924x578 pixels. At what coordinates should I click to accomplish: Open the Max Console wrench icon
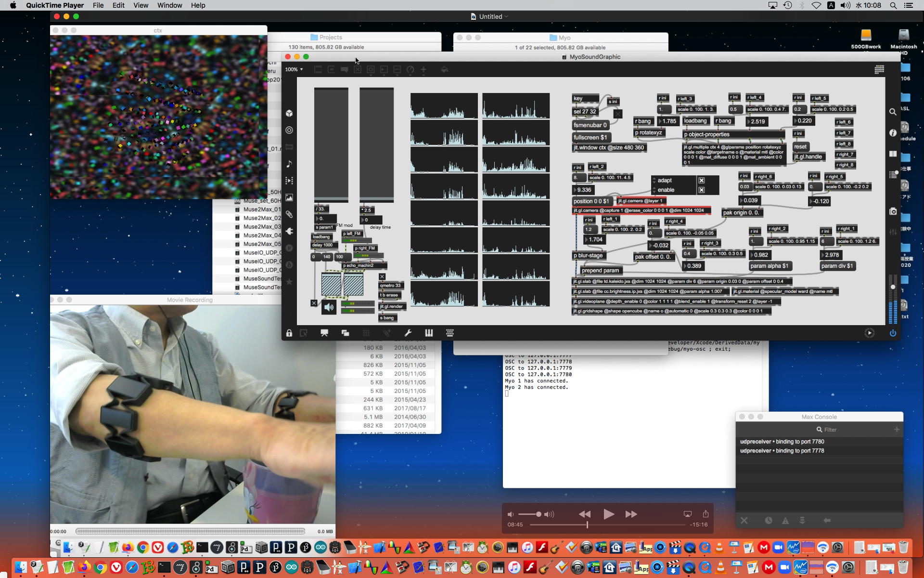408,333
